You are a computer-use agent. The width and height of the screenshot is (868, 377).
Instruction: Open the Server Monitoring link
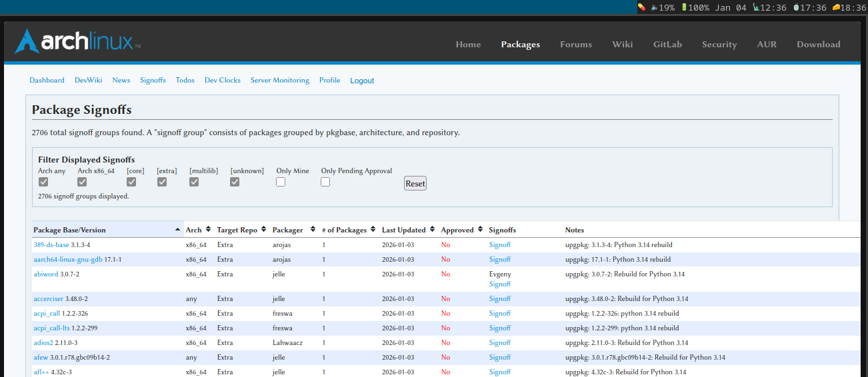279,81
